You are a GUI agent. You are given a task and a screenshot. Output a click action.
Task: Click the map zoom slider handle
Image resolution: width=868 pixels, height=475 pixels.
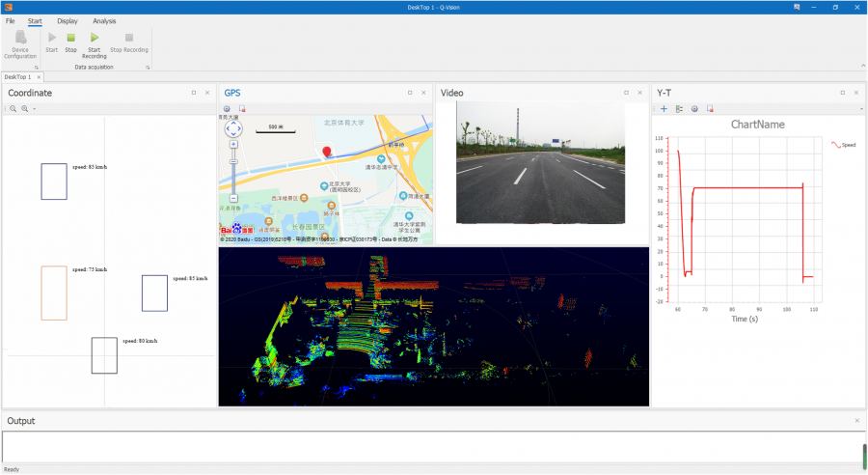[x=233, y=162]
